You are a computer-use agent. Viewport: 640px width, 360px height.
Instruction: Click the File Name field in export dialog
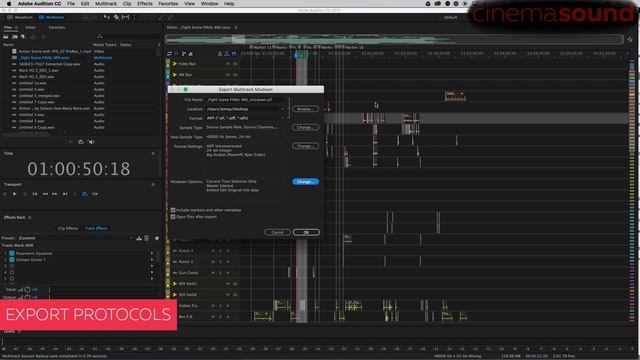246,100
